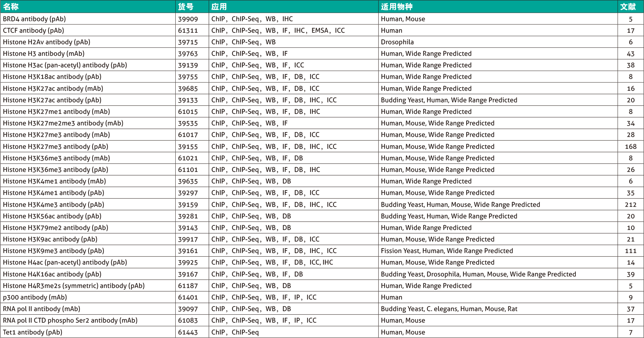644x338 pixels.
Task: Select catalog number 39715
Action: pos(188,42)
